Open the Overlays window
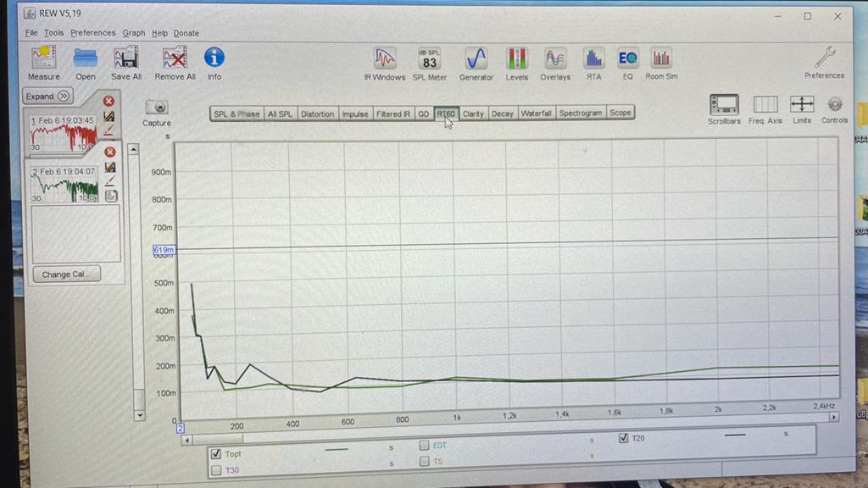The image size is (868, 488). pyautogui.click(x=555, y=59)
